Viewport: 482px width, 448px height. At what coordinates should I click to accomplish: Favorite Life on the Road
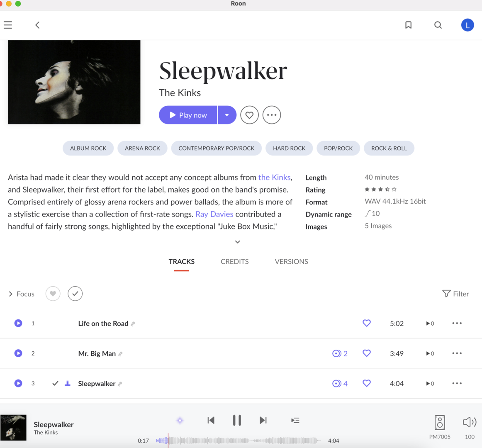click(x=366, y=323)
